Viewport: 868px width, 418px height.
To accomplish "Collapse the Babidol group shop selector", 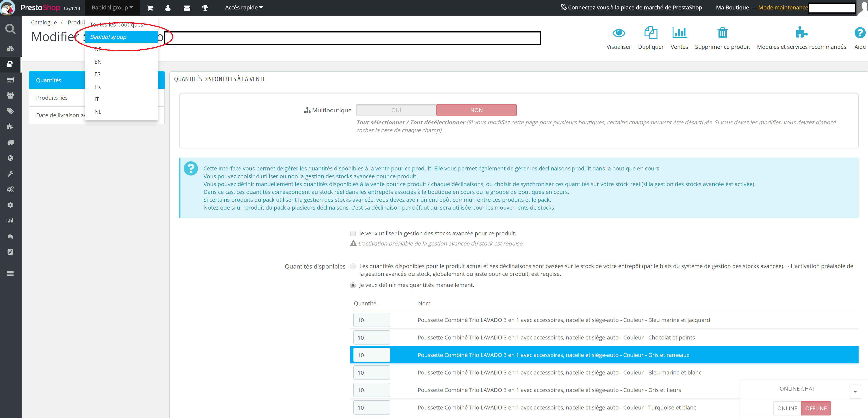I will [112, 7].
